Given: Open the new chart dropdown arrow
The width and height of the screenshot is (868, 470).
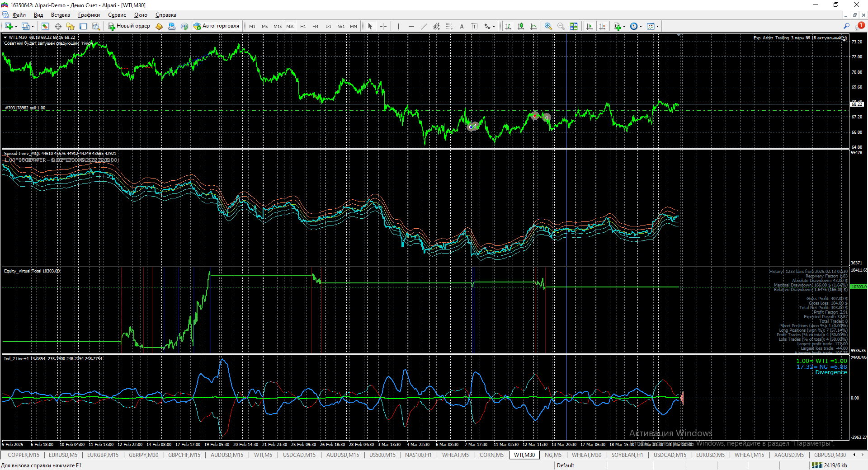Looking at the screenshot, I should [x=16, y=26].
